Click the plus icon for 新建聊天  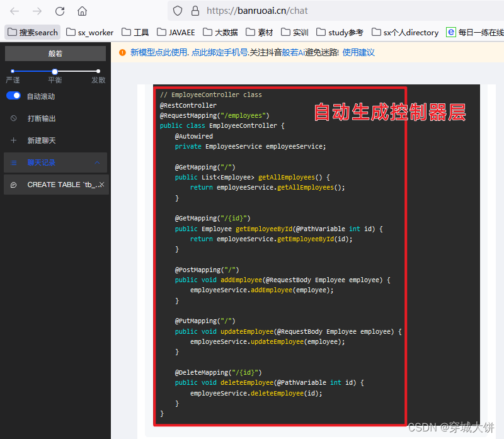point(13,140)
